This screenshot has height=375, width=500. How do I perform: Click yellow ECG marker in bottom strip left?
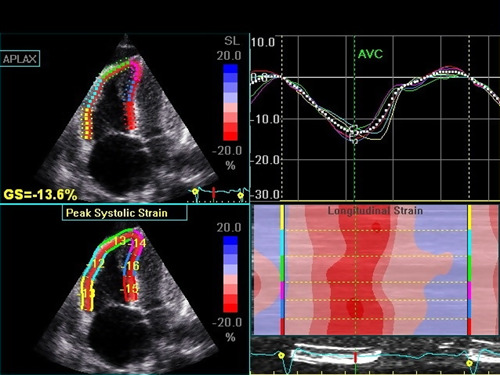[281, 355]
